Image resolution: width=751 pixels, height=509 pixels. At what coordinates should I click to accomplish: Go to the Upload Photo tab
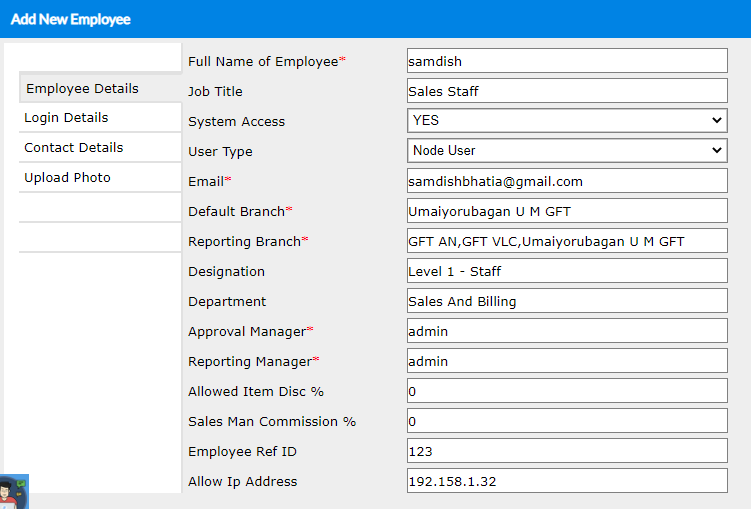tap(99, 178)
